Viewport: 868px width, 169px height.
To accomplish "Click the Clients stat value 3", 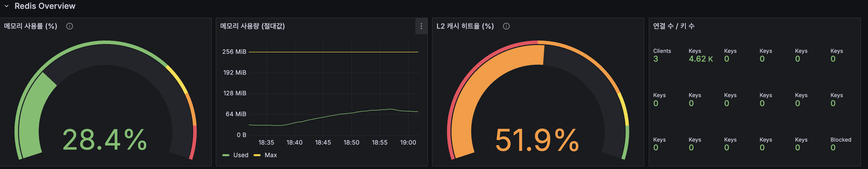I will pos(655,59).
